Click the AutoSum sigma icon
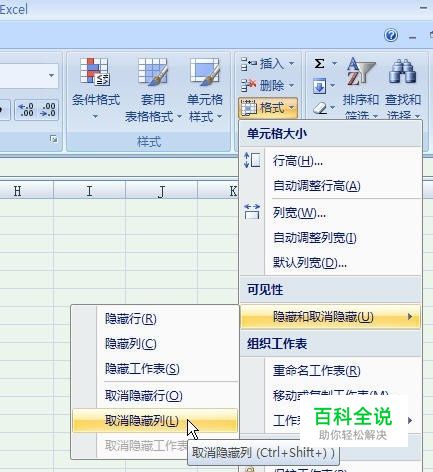Screen dimensions: 433x472 tap(319, 63)
